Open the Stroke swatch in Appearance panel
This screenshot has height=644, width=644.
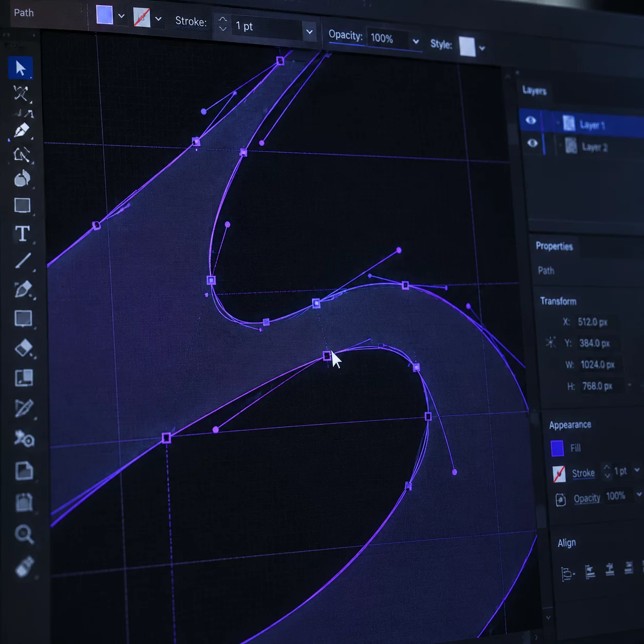(559, 473)
